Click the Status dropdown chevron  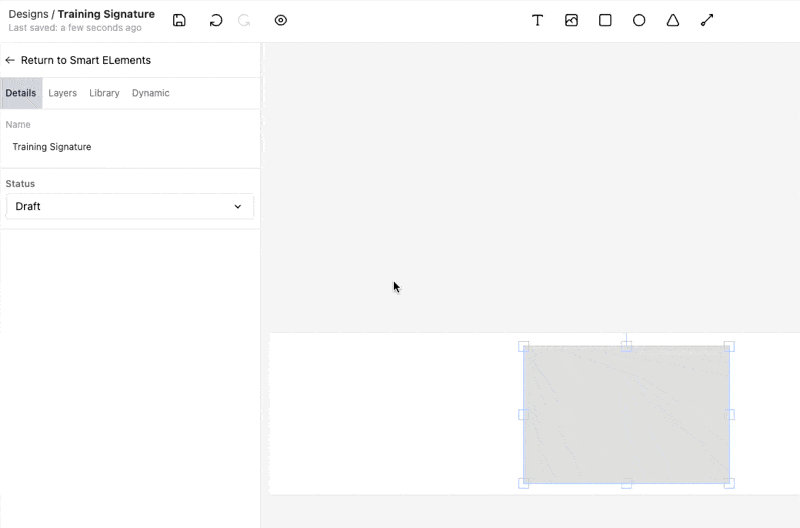(238, 207)
